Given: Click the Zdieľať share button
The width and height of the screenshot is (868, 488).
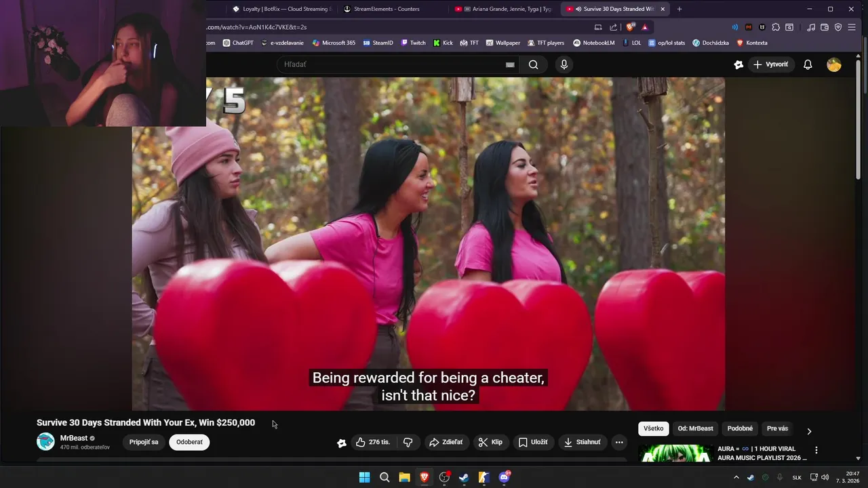Looking at the screenshot, I should coord(446,442).
